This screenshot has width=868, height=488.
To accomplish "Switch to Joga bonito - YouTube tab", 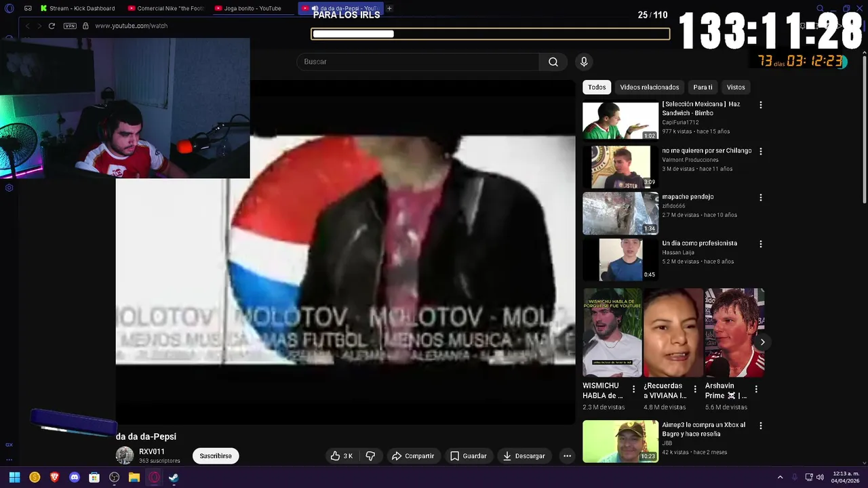I will (252, 8).
